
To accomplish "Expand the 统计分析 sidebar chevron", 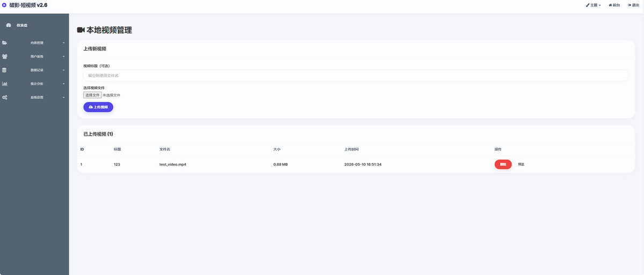I will [63, 84].
